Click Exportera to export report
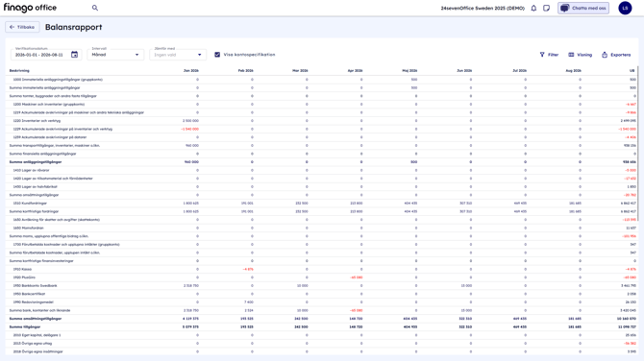This screenshot has width=644, height=361. pos(616,55)
